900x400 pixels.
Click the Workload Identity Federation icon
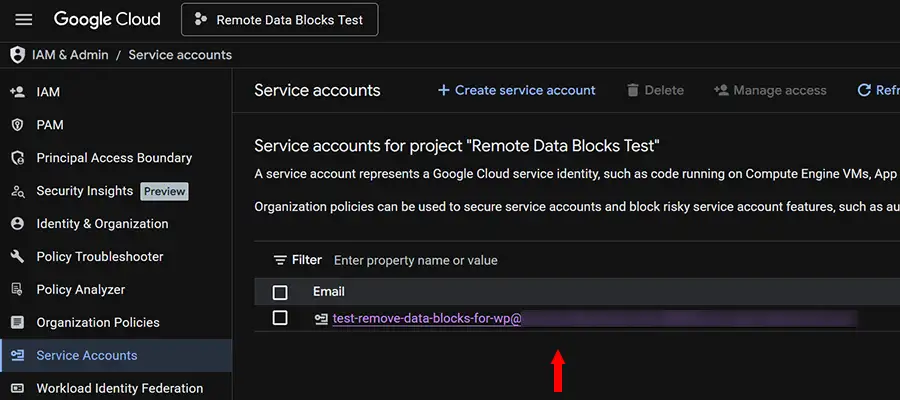pyautogui.click(x=18, y=389)
